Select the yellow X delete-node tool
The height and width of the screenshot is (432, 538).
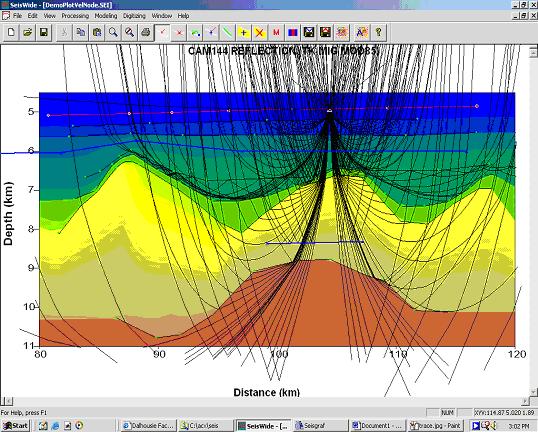click(260, 33)
